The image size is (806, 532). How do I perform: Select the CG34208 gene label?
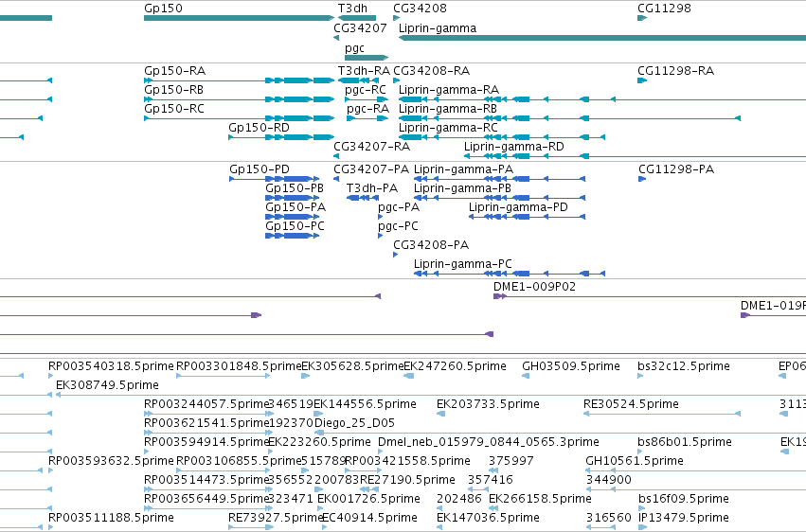420,9
